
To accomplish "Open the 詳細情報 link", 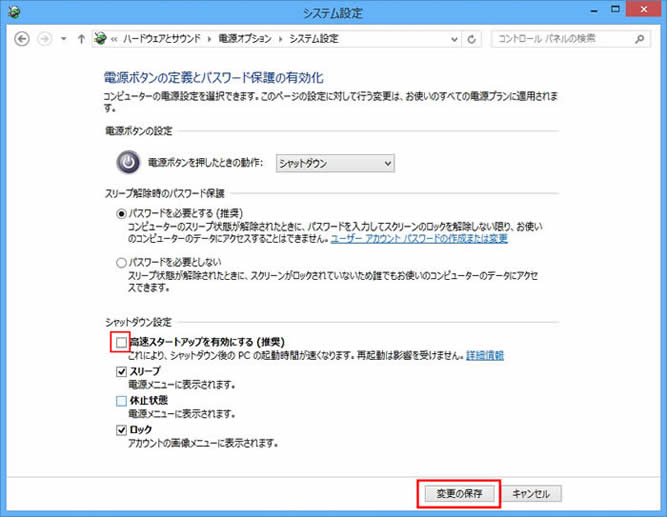I will 485,355.
